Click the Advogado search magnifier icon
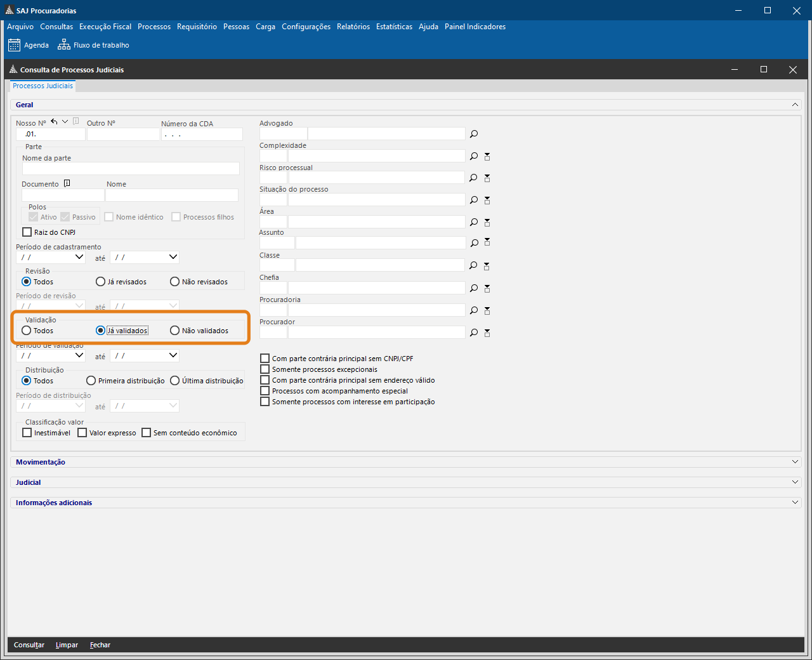The height and width of the screenshot is (660, 812). [x=474, y=134]
